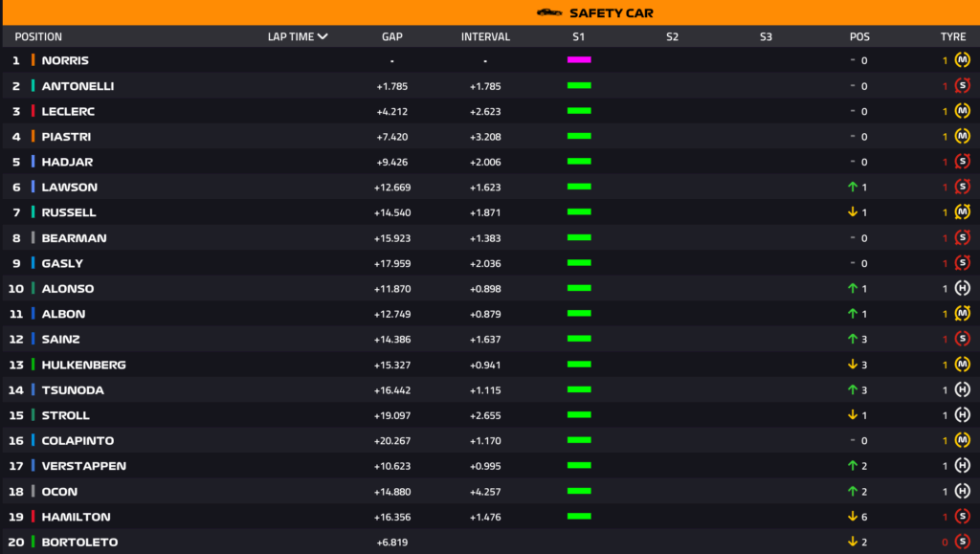Click Lawson's green position-gained arrow
This screenshot has height=554, width=980.
click(852, 188)
